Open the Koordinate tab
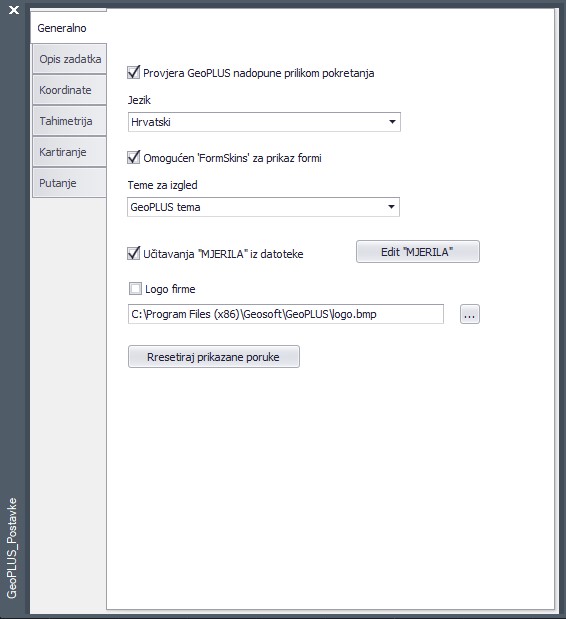Viewport: 566px width, 619px height. (x=69, y=90)
